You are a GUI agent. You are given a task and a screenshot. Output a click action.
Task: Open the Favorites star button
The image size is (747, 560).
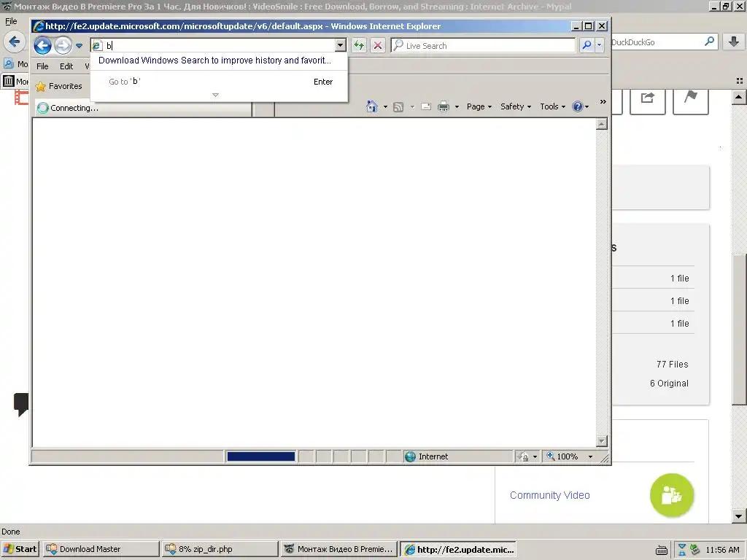(59, 86)
